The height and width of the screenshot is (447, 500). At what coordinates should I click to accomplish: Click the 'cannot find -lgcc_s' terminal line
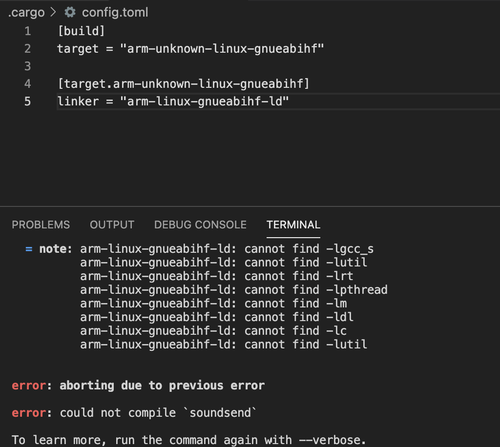[x=227, y=249]
